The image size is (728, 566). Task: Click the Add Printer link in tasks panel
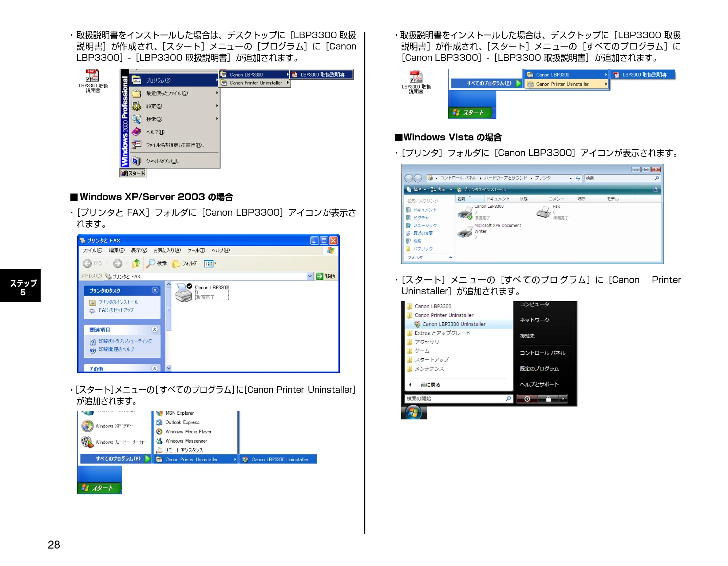118,302
